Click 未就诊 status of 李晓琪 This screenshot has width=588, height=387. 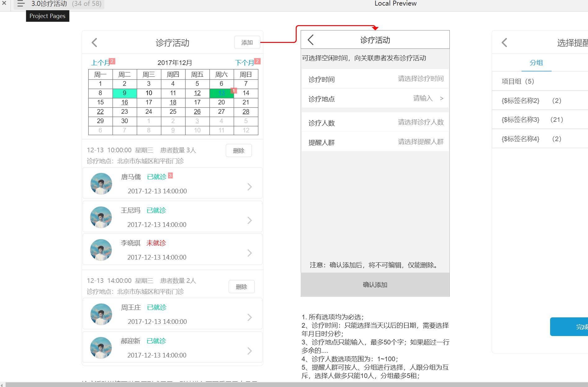tap(156, 243)
